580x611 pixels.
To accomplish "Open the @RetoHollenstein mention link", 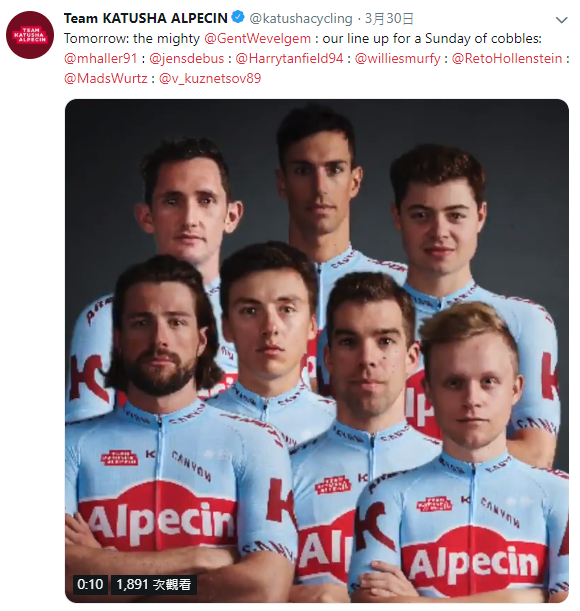I will 507,58.
